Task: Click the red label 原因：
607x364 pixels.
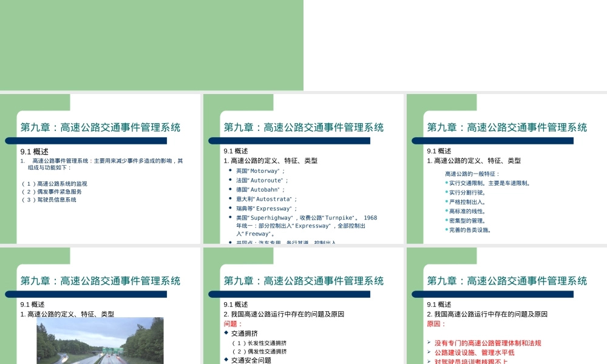Action: coord(436,324)
